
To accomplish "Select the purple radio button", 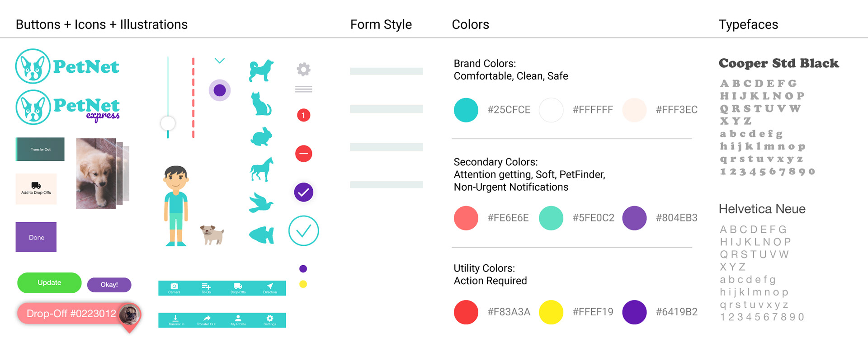I will (x=220, y=90).
